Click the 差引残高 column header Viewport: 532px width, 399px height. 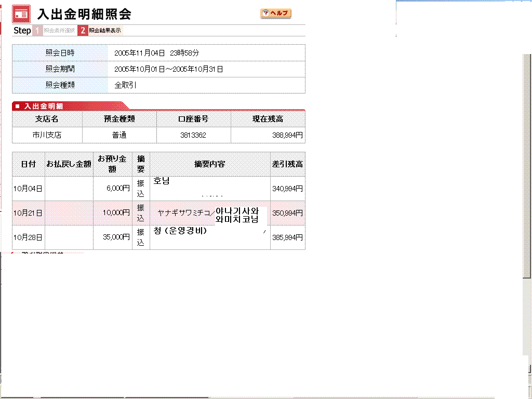pos(287,164)
